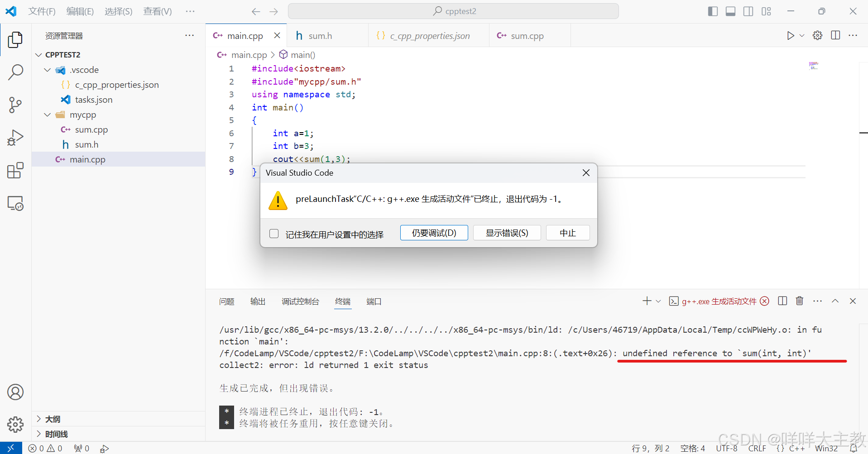Open c_cpp_properties.json in the file tree
868x454 pixels.
(x=118, y=85)
